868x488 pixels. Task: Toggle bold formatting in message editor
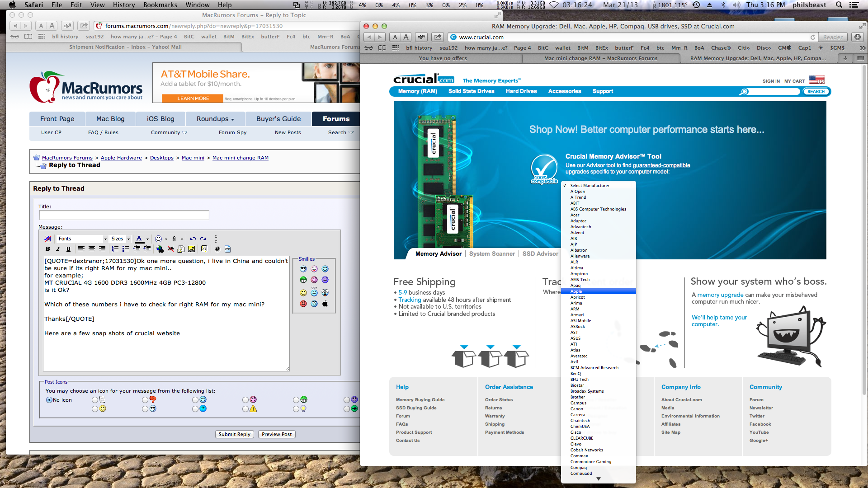[x=48, y=249]
